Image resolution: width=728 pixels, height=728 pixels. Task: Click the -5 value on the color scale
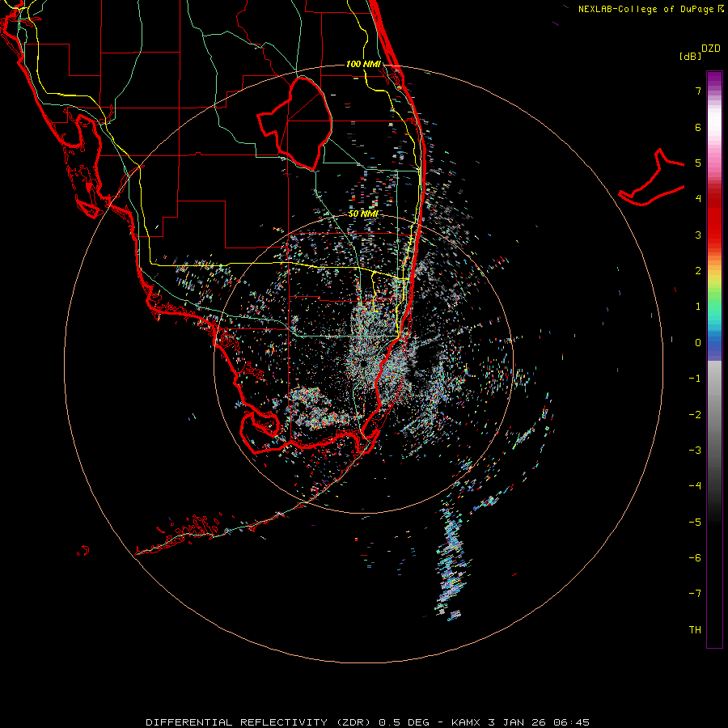(x=695, y=523)
